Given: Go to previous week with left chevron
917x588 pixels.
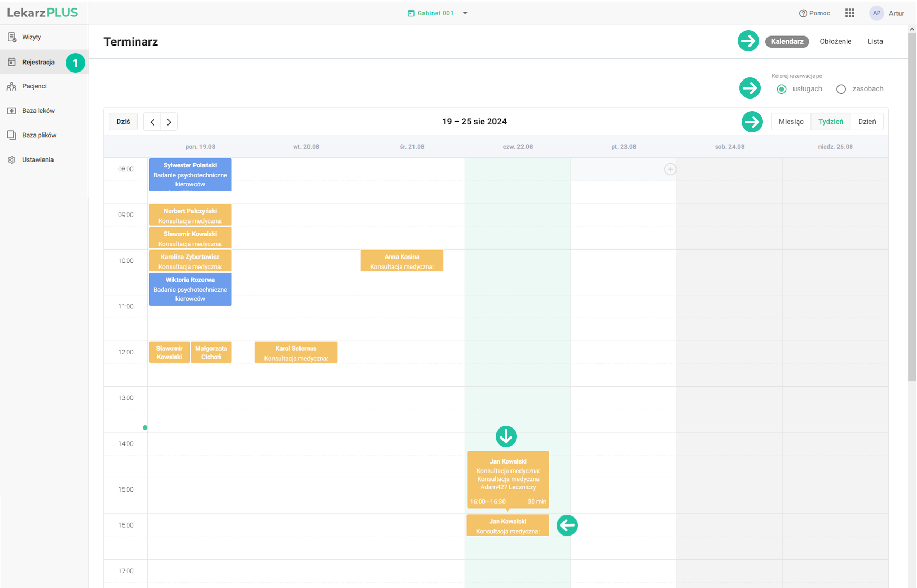Looking at the screenshot, I should [152, 122].
